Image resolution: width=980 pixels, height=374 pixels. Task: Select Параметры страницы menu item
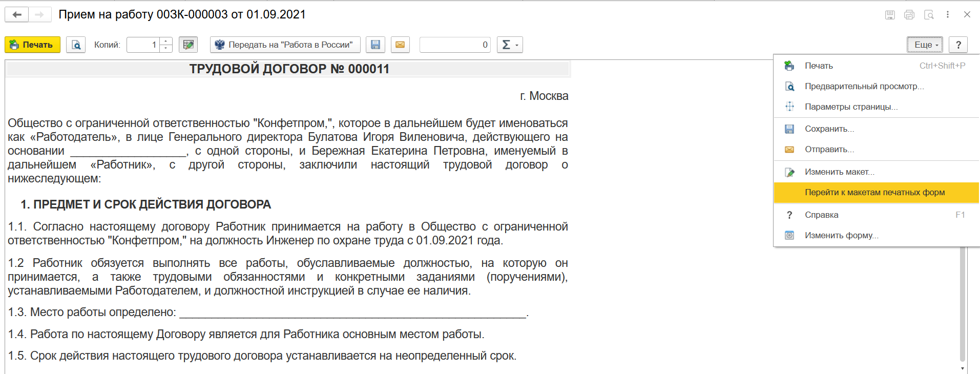point(877,107)
